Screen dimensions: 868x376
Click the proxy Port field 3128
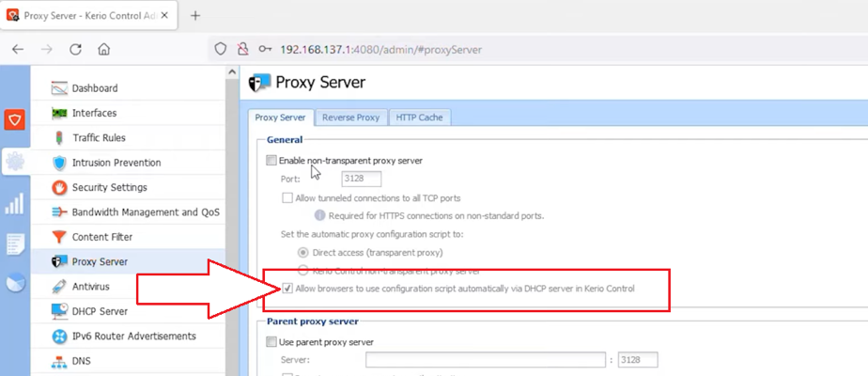point(361,179)
